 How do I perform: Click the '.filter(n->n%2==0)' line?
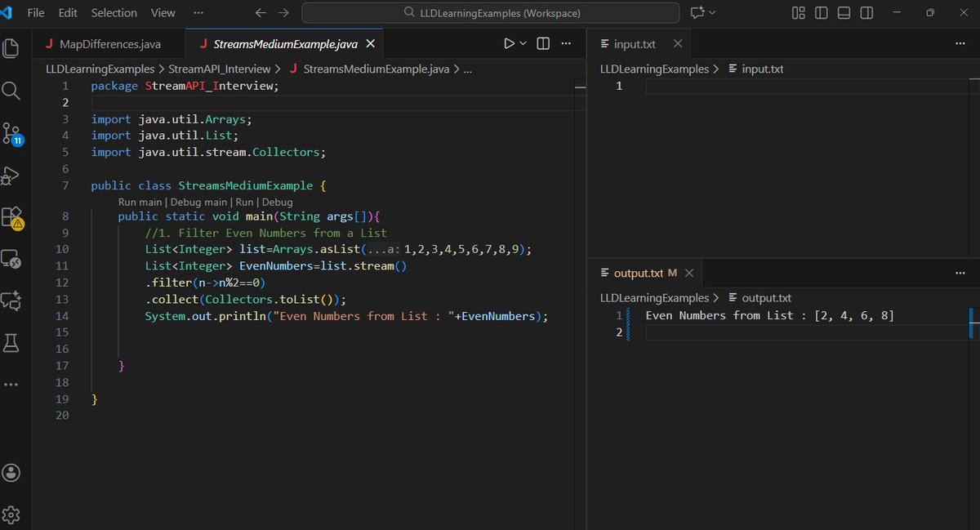(206, 283)
